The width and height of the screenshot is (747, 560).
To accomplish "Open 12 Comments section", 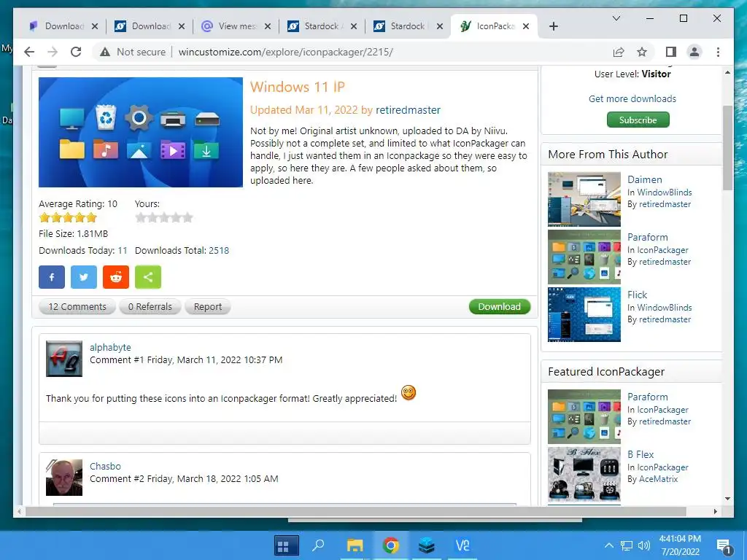I will pyautogui.click(x=77, y=307).
